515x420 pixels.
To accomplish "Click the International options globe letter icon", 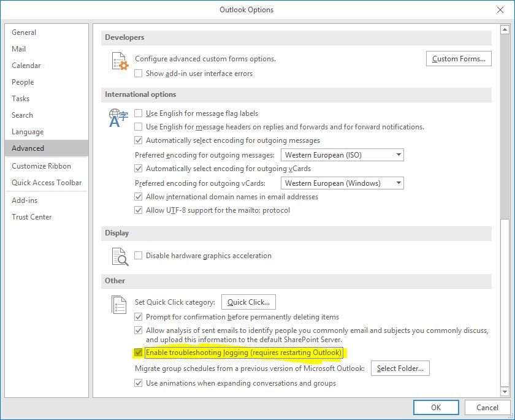I will pyautogui.click(x=118, y=118).
